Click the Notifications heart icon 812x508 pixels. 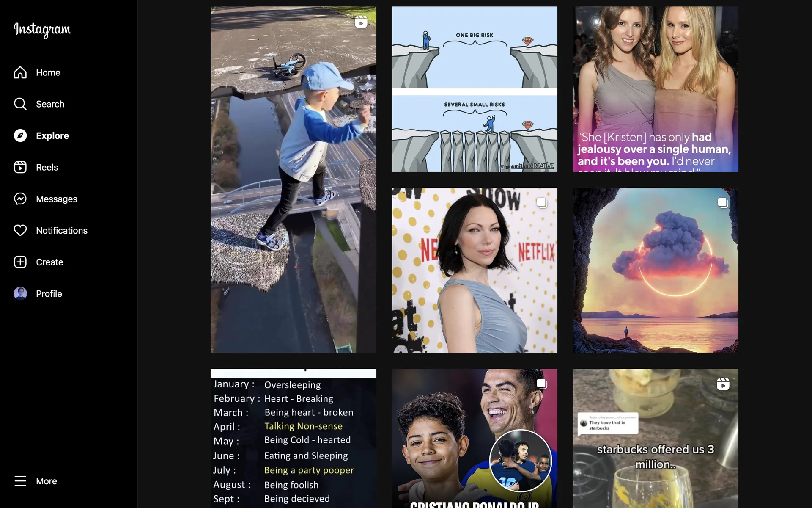tap(20, 230)
